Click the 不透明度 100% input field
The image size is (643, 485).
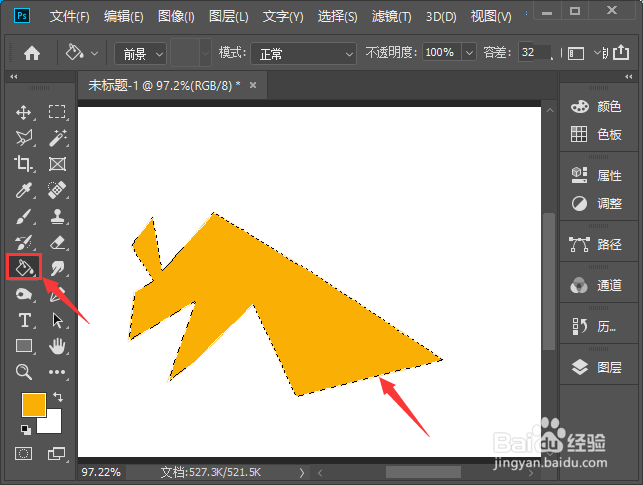pos(442,52)
